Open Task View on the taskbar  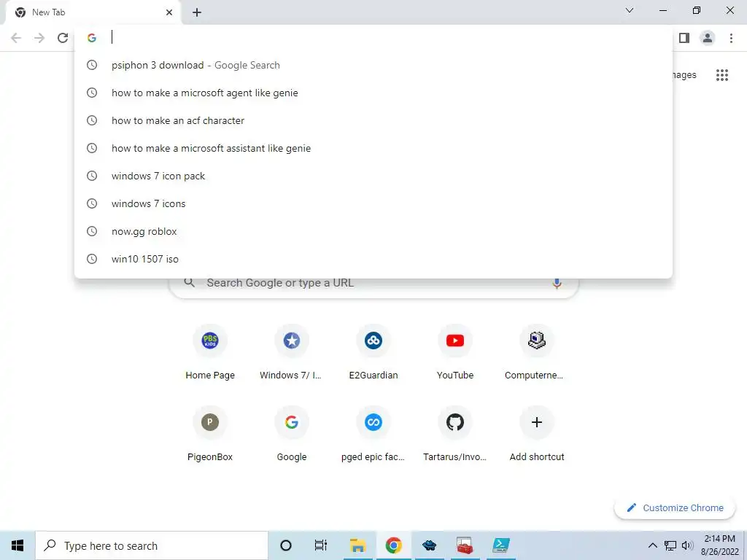point(321,545)
